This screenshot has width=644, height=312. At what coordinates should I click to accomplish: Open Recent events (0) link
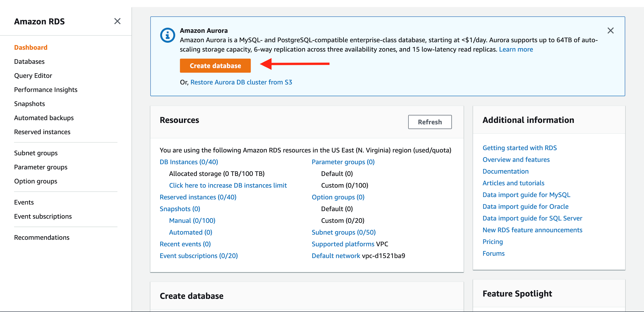[185, 244]
